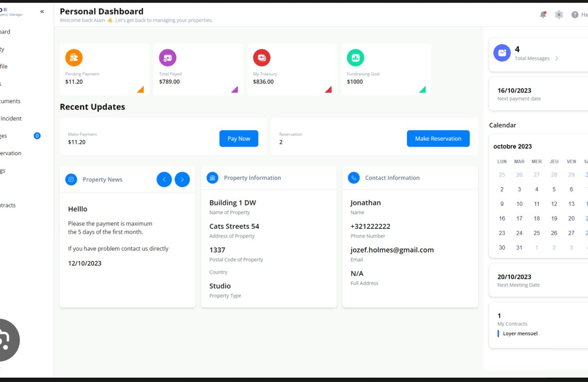This screenshot has height=382, width=588.
Task: Open the Contracts item in sidebar
Action: click(8, 205)
